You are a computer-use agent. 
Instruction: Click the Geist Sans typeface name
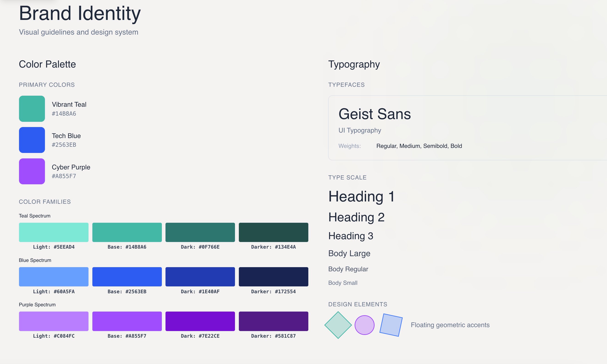[375, 114]
